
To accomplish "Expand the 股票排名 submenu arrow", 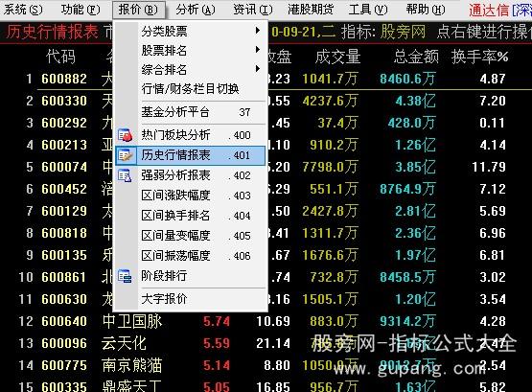I will pos(258,50).
